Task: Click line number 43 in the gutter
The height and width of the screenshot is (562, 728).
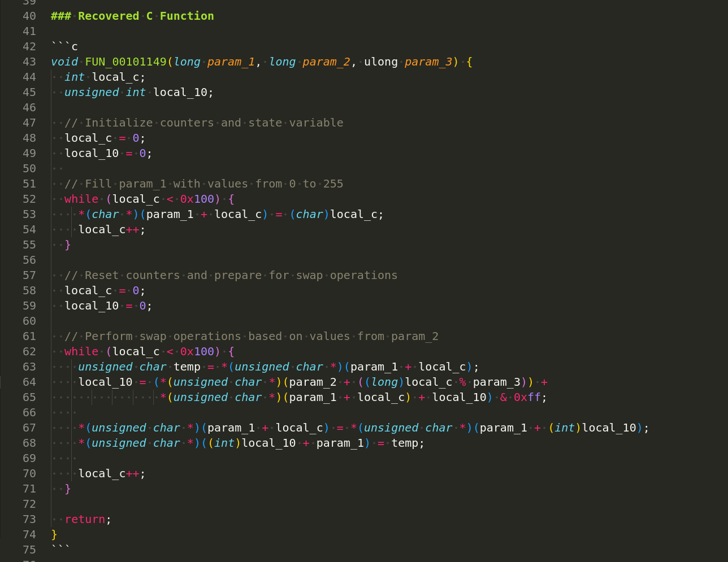Action: pos(29,62)
